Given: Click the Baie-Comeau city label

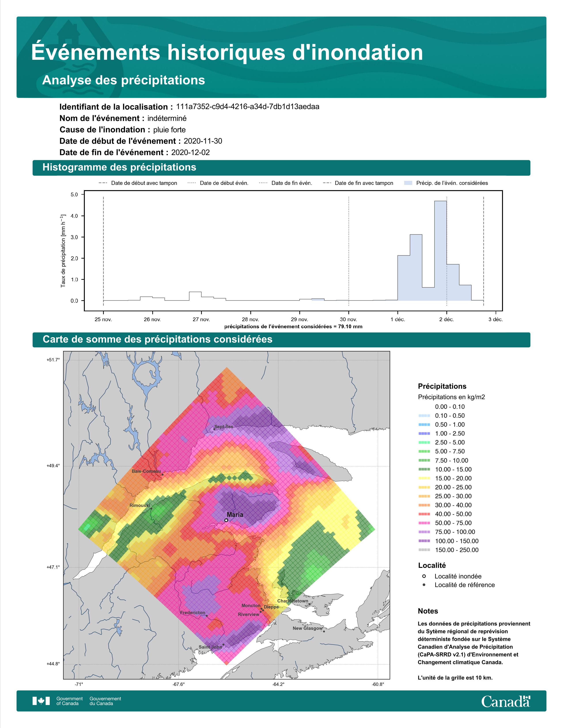Looking at the screenshot, I should pyautogui.click(x=146, y=471).
